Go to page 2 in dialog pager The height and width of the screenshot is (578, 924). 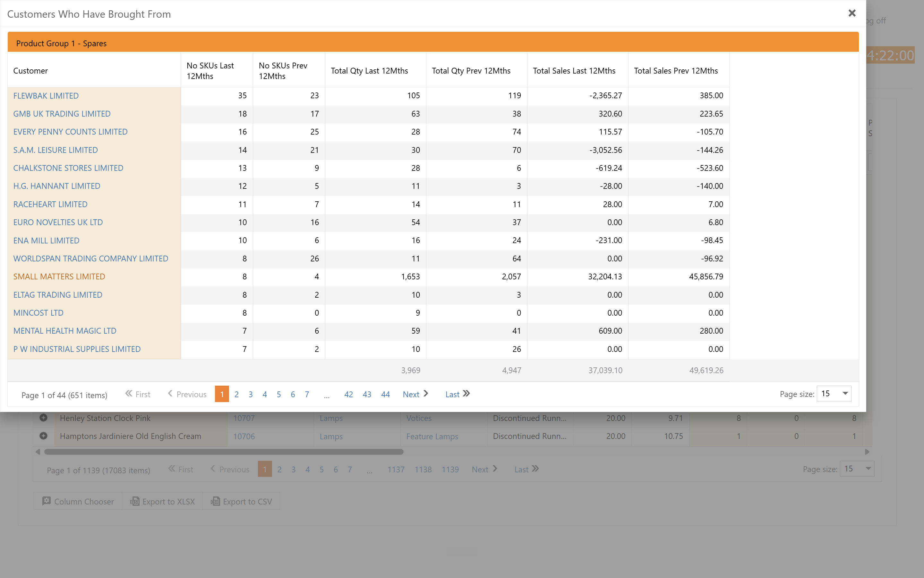pyautogui.click(x=237, y=394)
